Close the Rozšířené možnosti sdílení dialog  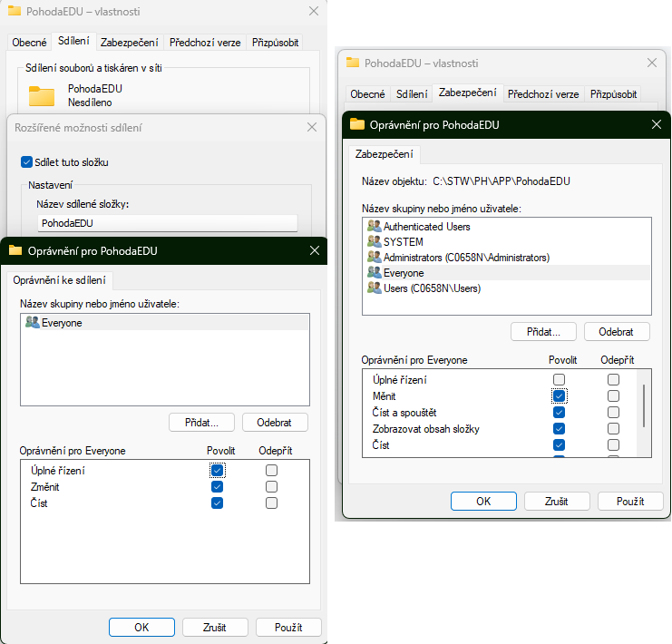pyautogui.click(x=312, y=127)
